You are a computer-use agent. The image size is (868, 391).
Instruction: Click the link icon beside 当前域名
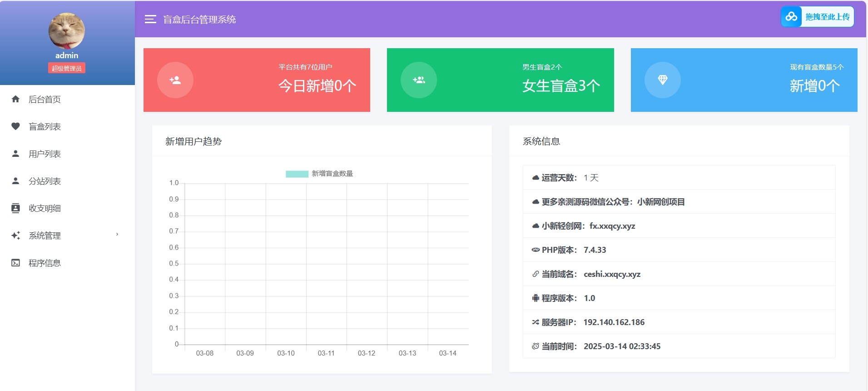[536, 274]
